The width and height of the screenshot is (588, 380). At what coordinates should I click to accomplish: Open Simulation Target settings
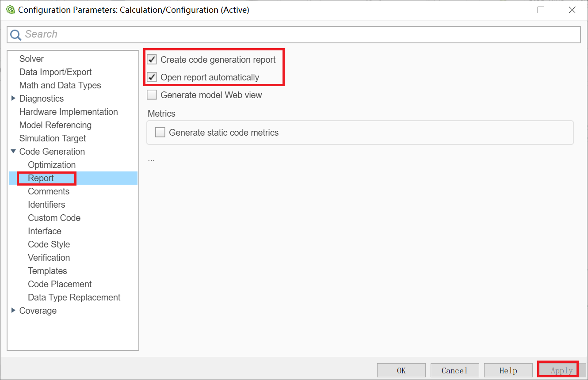[x=53, y=138]
